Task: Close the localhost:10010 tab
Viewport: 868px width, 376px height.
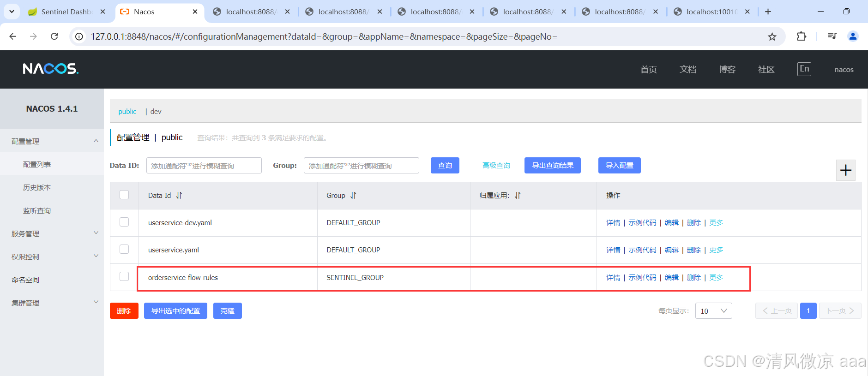Action: (747, 12)
